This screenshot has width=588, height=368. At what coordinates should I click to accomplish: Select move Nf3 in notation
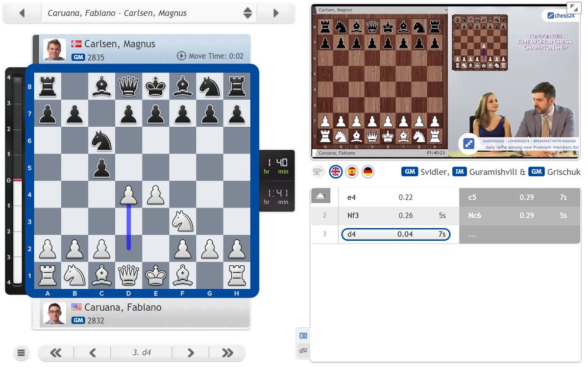[354, 215]
